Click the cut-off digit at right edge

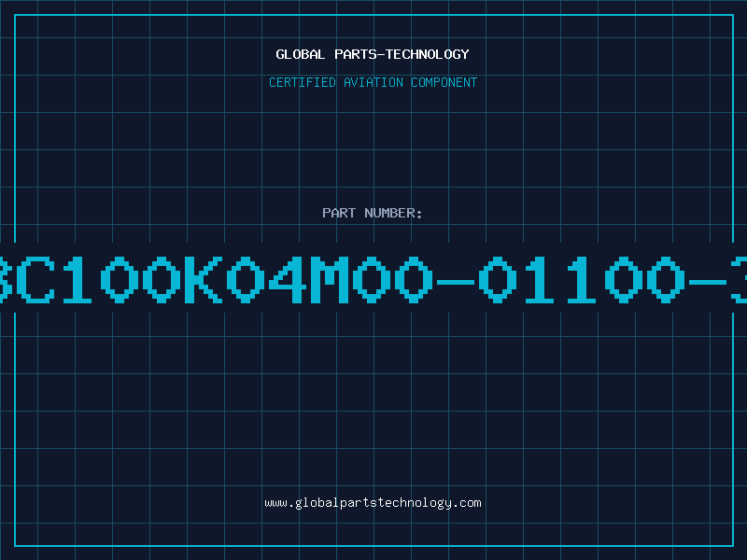point(739,279)
